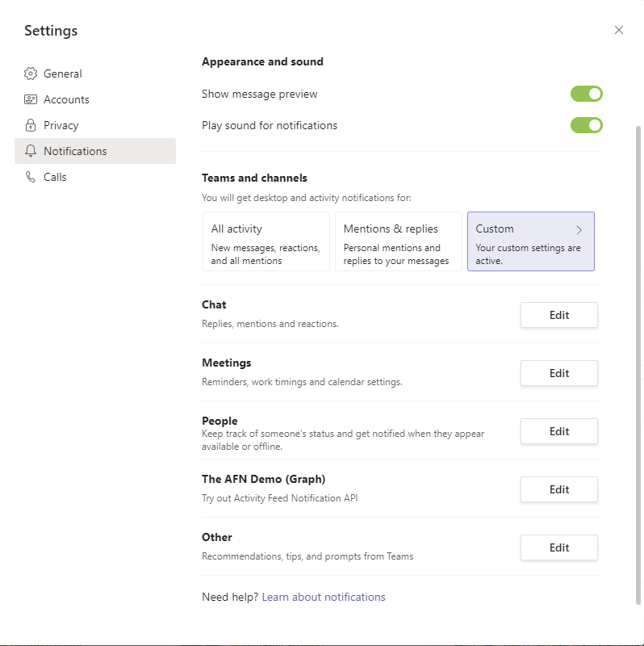644x646 pixels.
Task: Choose Mentions & replies notifications
Action: 399,241
